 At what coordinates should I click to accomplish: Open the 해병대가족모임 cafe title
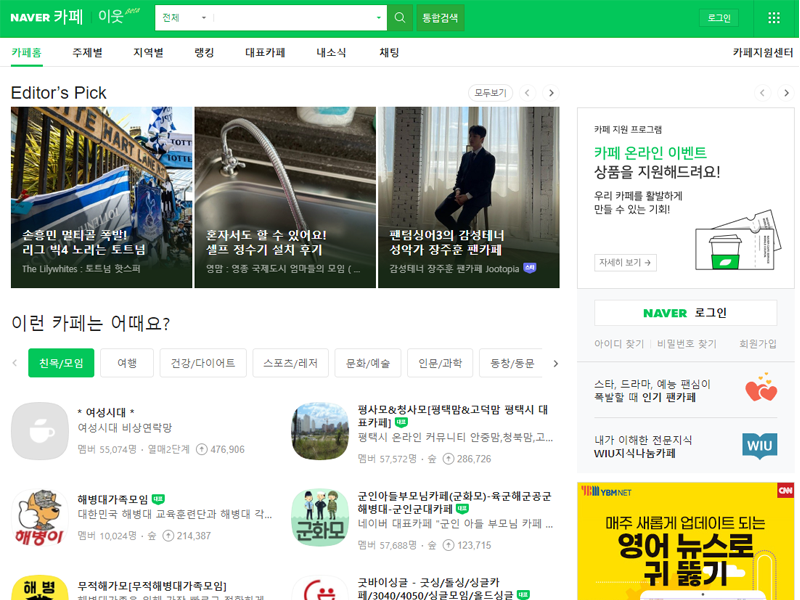point(113,499)
